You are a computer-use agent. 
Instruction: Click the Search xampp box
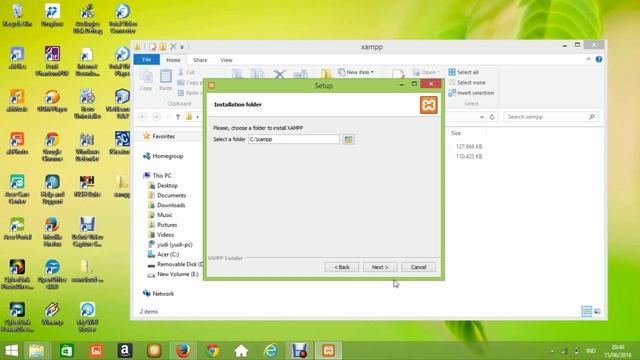tap(551, 117)
